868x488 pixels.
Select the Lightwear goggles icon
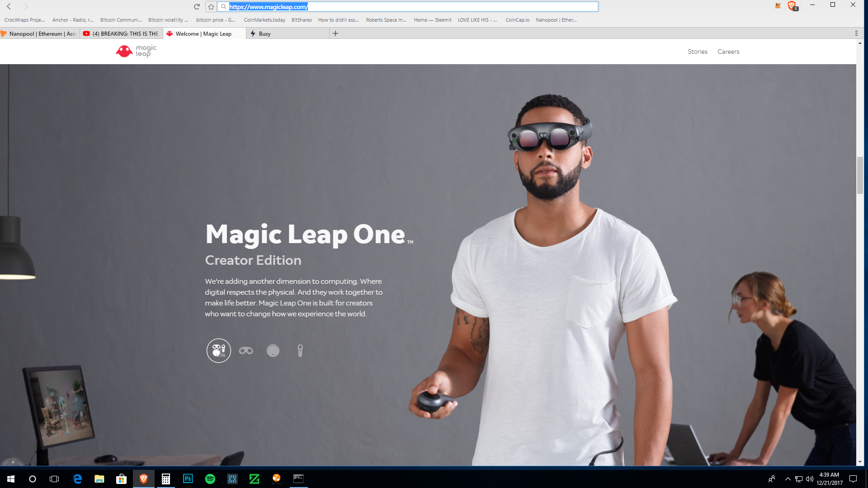pyautogui.click(x=246, y=351)
